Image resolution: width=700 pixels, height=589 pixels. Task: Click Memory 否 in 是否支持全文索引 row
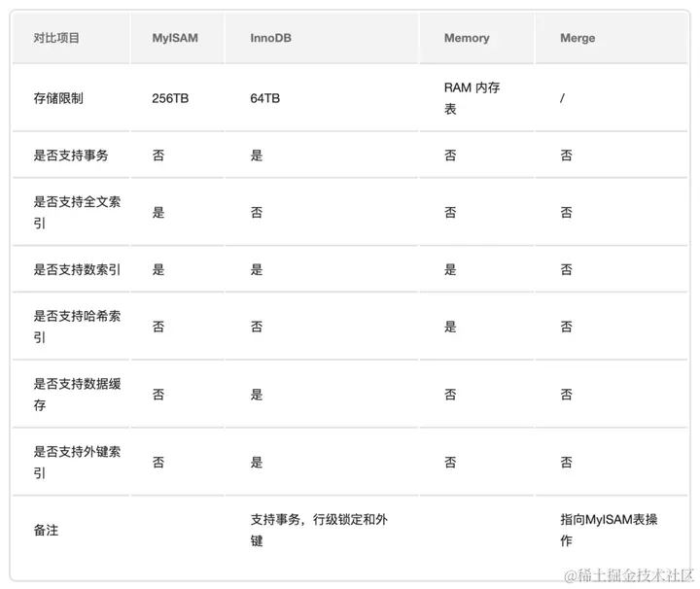[x=450, y=213]
